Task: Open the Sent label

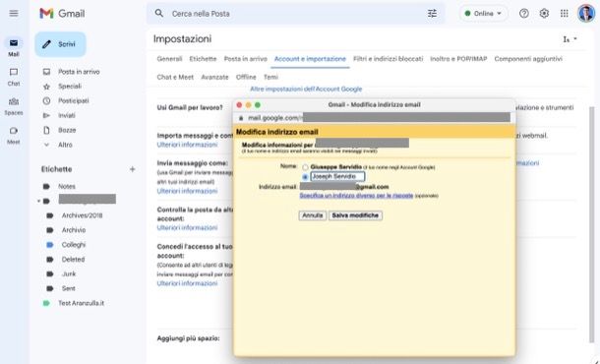Action: pos(69,288)
